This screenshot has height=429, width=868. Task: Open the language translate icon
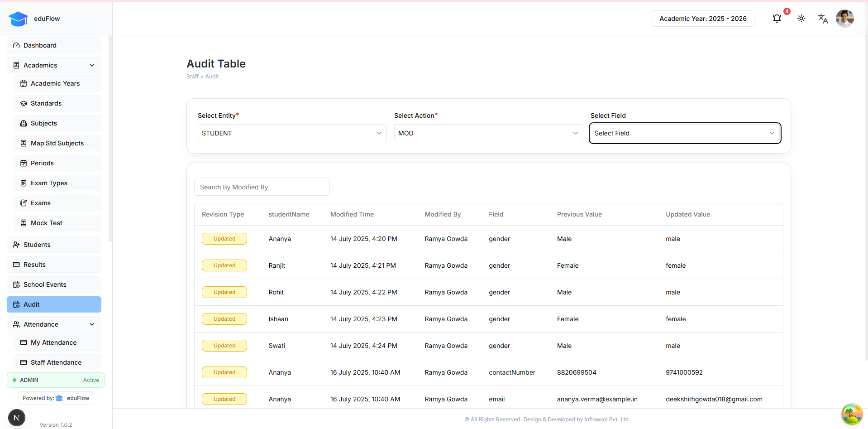[x=823, y=19]
